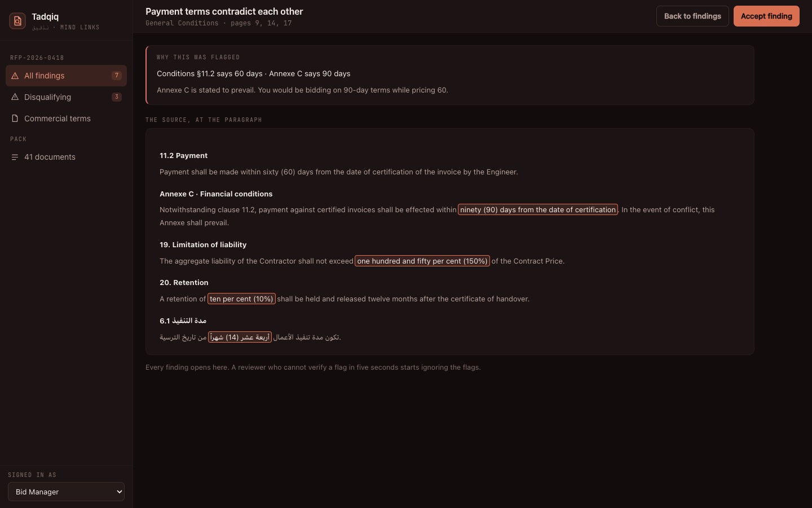Open the Signed in as role dropdown
Screen dimensions: 812x508
pyautogui.click(x=66, y=492)
